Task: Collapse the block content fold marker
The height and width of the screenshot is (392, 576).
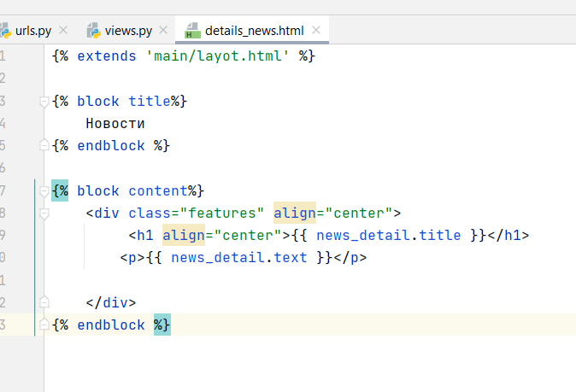Action: coord(44,191)
